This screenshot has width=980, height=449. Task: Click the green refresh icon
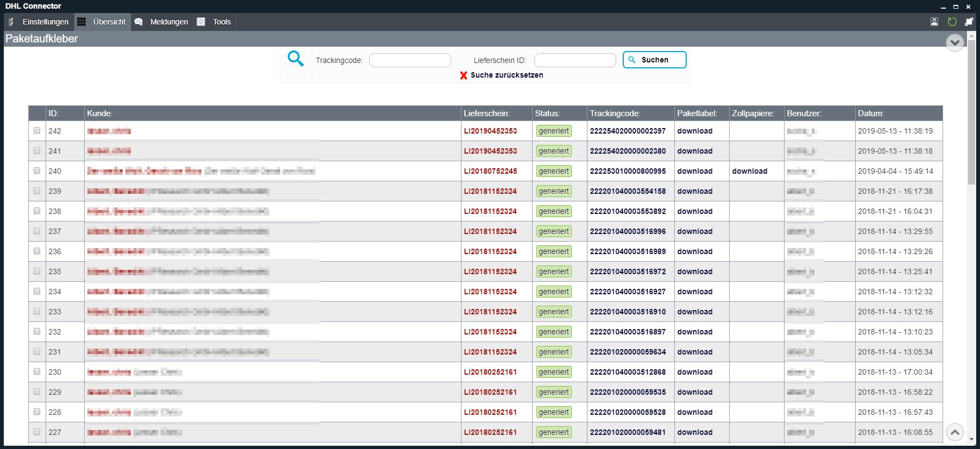pos(952,22)
